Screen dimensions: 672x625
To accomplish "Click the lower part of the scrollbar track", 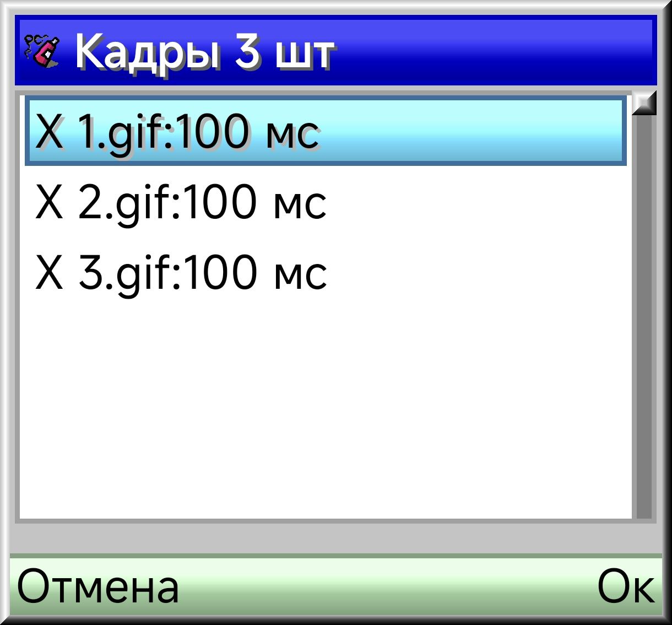I will 644,441.
